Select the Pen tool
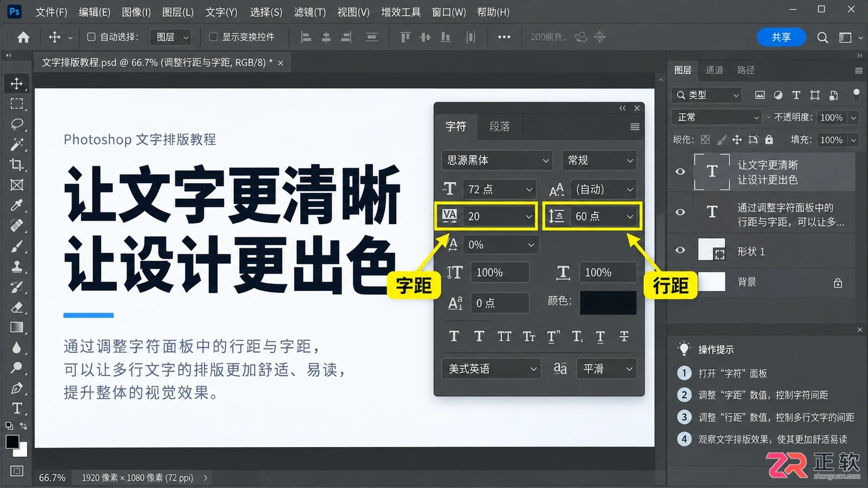Viewport: 868px width, 488px height. tap(17, 388)
